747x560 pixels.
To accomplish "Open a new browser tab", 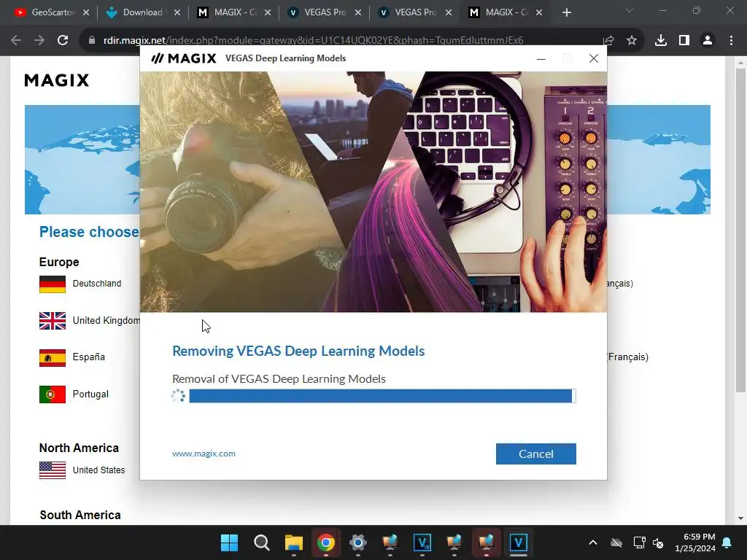I will click(x=566, y=13).
